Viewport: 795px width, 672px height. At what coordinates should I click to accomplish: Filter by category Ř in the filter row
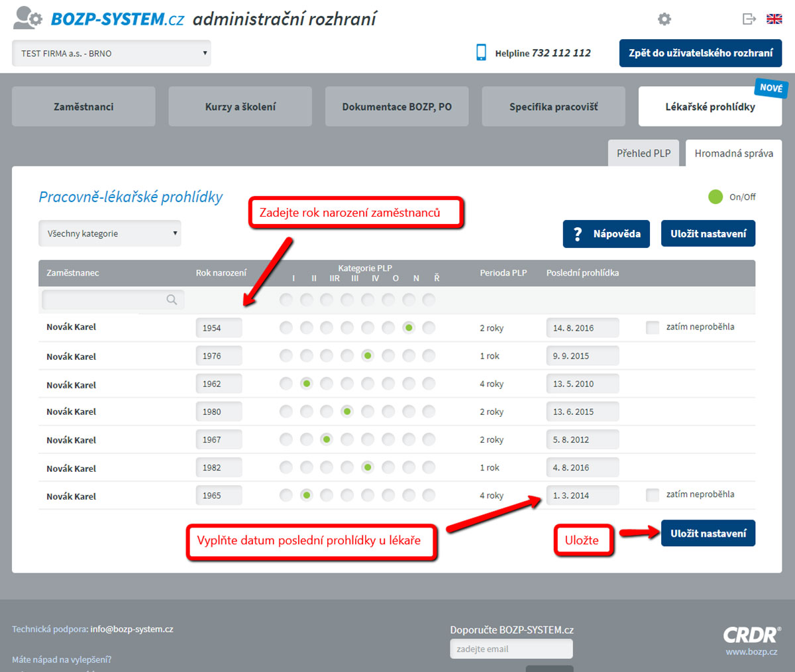coord(429,300)
